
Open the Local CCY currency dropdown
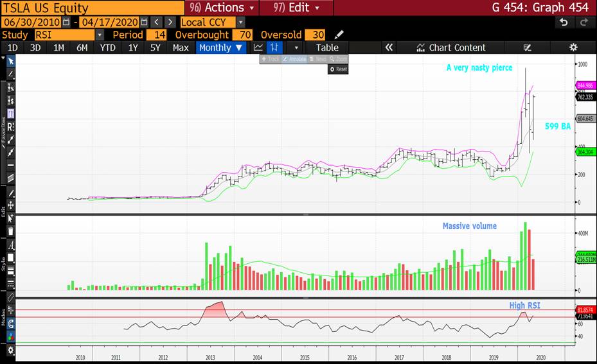click(x=240, y=22)
